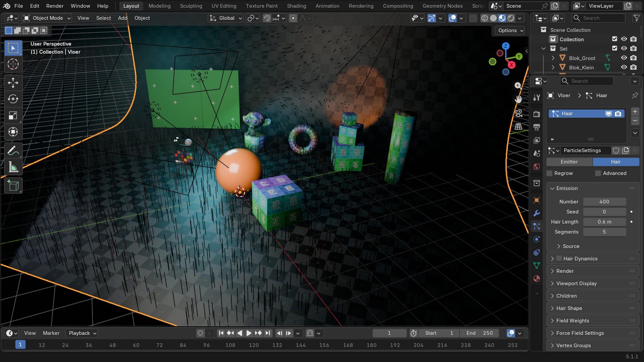
Task: Uncheck the Collection exclude checkbox
Action: [x=614, y=39]
